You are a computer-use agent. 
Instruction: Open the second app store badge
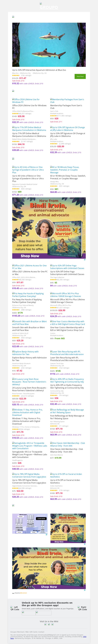pyautogui.click(x=43, y=613)
